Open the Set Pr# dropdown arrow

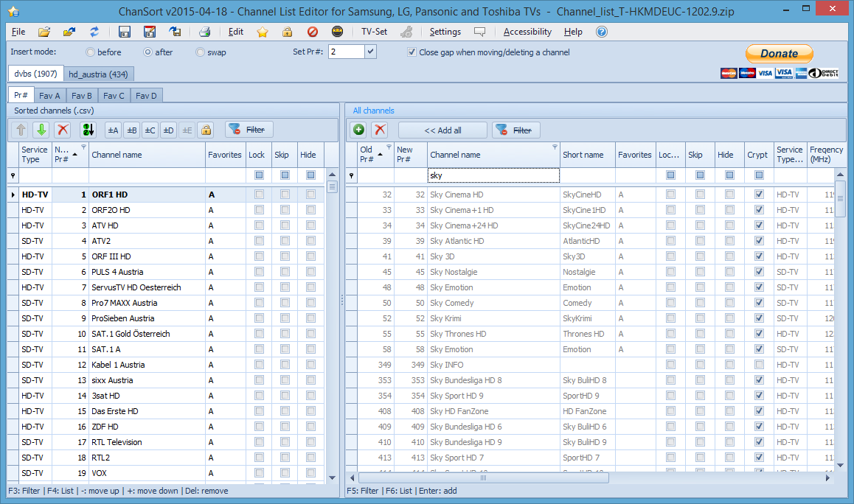(370, 52)
